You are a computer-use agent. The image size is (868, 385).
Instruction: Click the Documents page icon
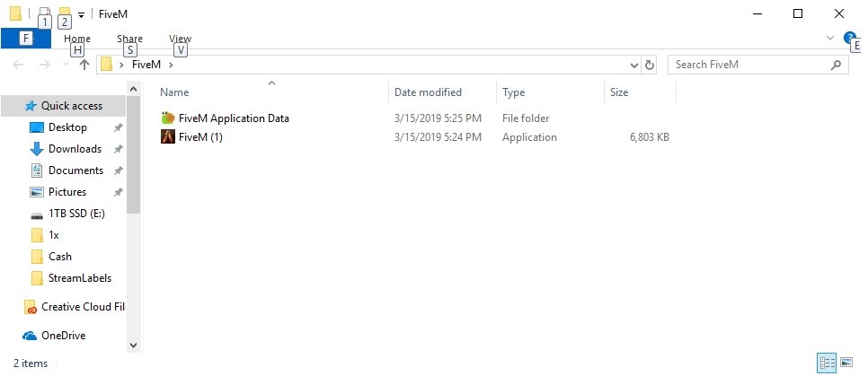[37, 171]
